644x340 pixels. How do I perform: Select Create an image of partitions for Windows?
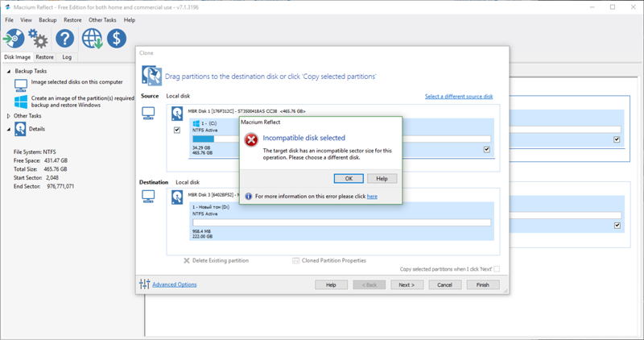coord(83,102)
